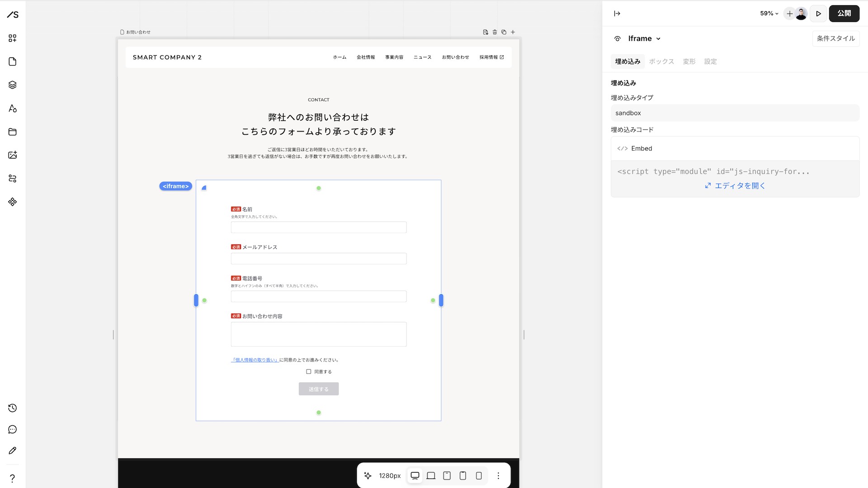This screenshot has width=868, height=488.
Task: Click the Embed code header
Action: pyautogui.click(x=735, y=148)
